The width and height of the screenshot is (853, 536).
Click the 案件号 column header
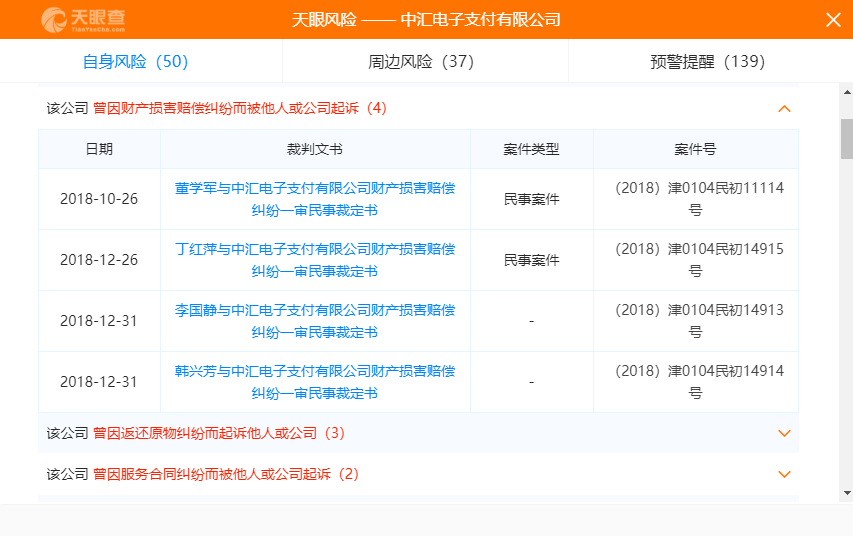[695, 149]
